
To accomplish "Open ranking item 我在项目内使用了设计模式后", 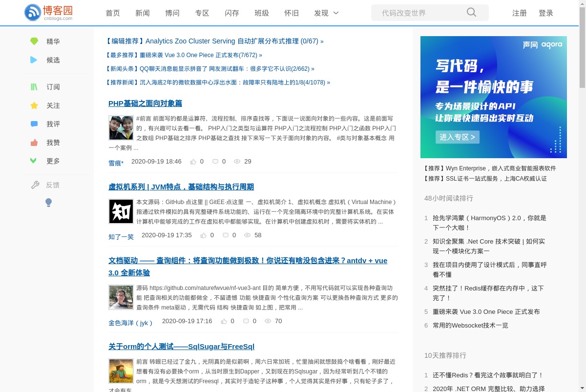I will coord(490,269).
